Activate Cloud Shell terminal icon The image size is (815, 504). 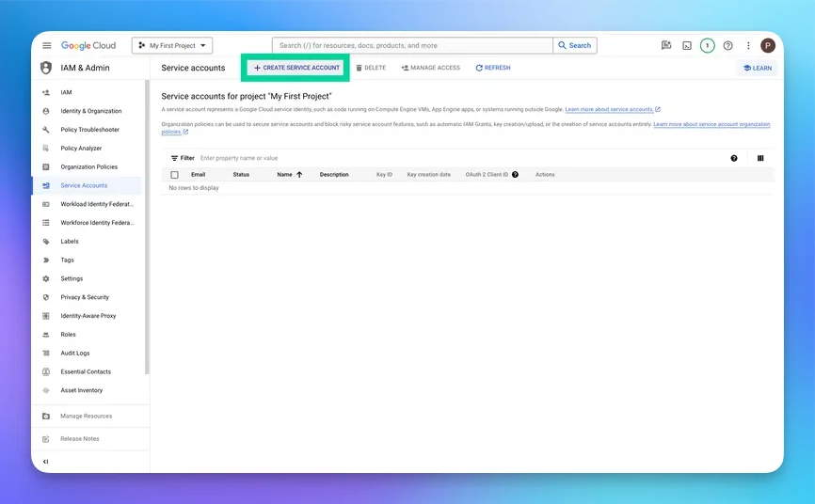tap(687, 46)
